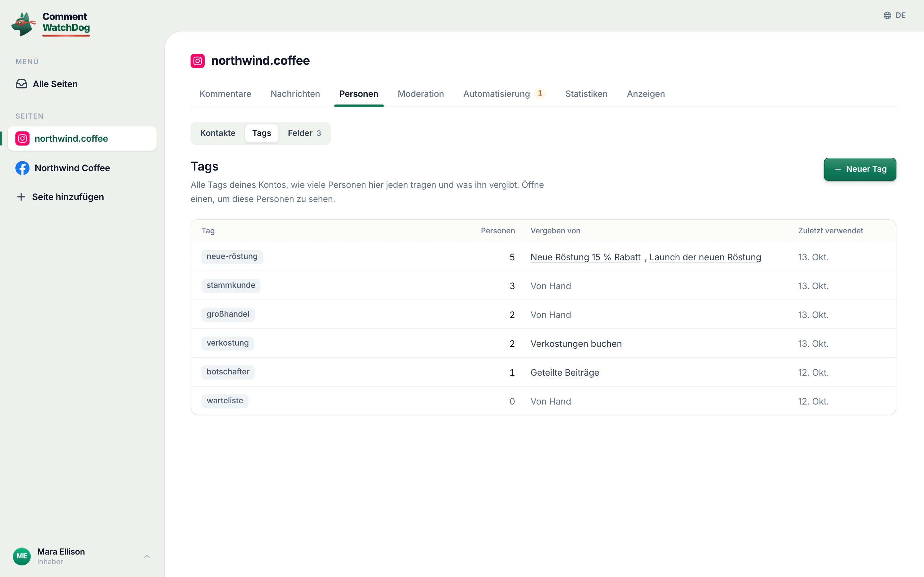The image size is (924, 577).
Task: Click the Instagram icon in page header
Action: (x=197, y=61)
